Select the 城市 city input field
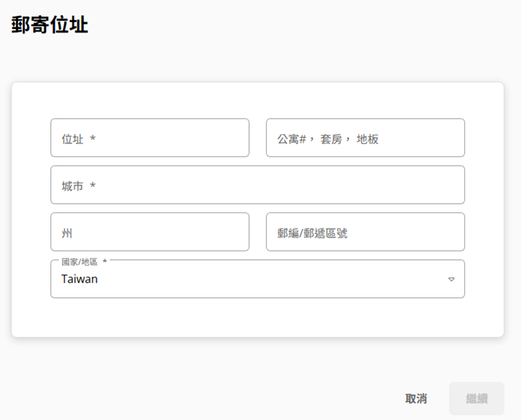 [257, 185]
